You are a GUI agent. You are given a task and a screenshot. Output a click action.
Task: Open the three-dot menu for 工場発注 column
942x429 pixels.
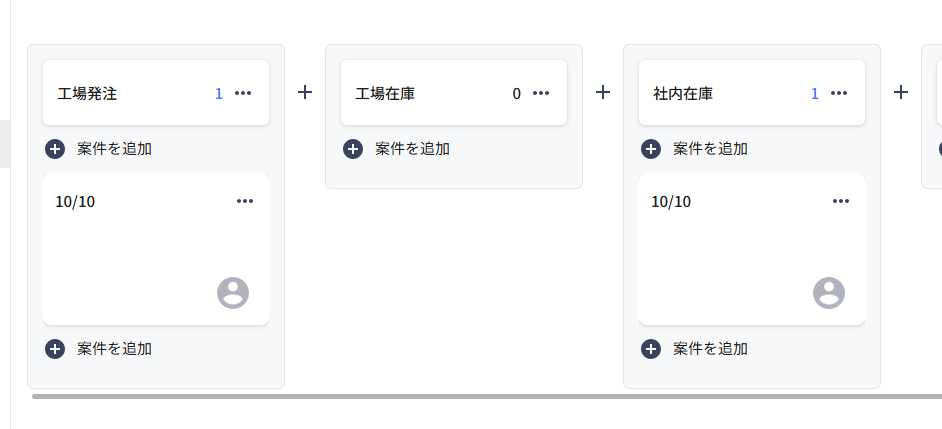[243, 93]
